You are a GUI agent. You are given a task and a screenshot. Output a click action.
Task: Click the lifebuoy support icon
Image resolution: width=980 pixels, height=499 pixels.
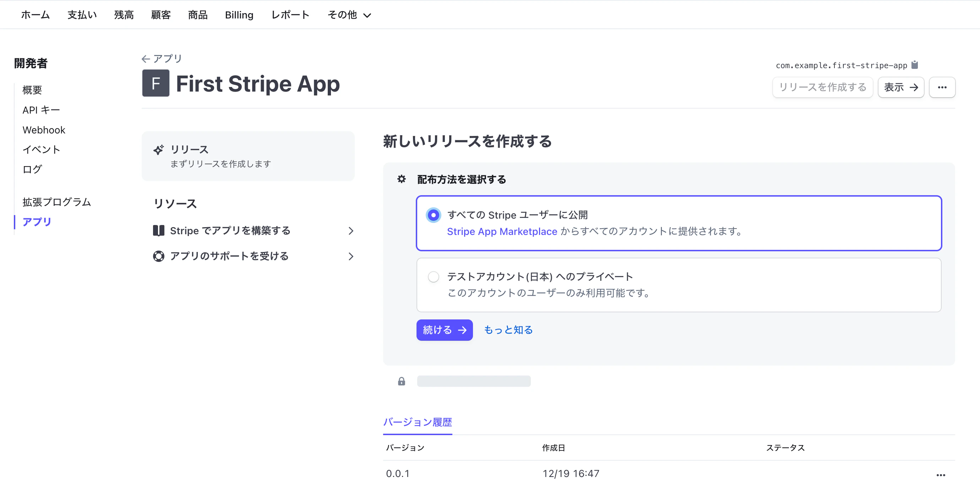pos(159,256)
